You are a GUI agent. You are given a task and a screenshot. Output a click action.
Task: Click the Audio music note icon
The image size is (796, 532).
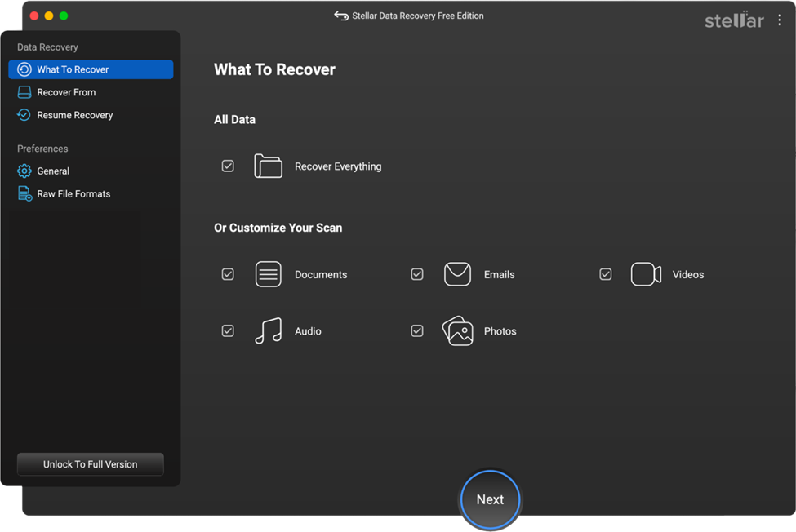(268, 331)
